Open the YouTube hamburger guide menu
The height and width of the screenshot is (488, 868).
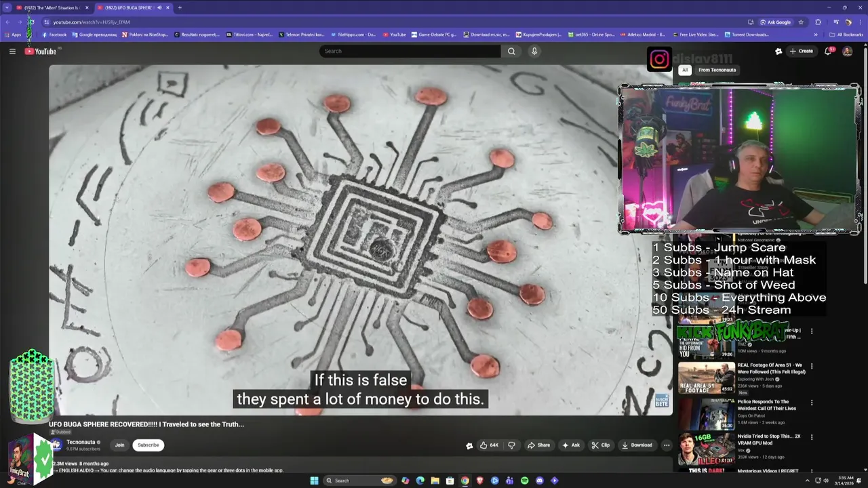click(x=12, y=51)
